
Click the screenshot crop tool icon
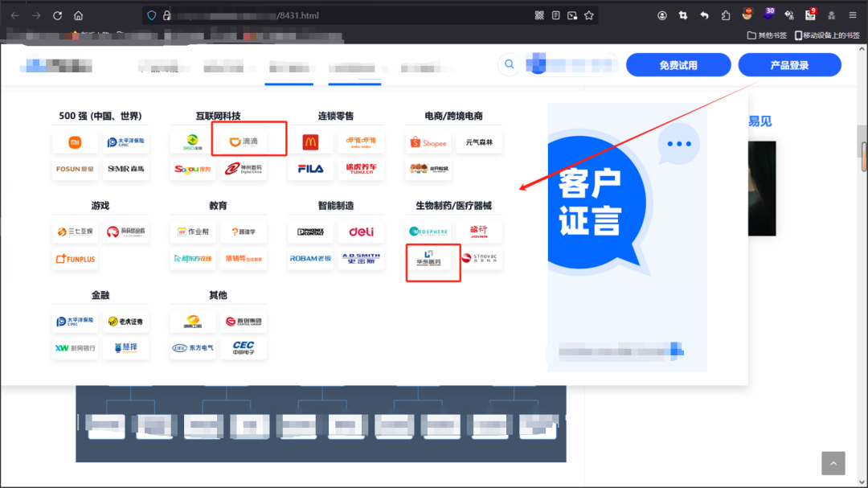(683, 15)
